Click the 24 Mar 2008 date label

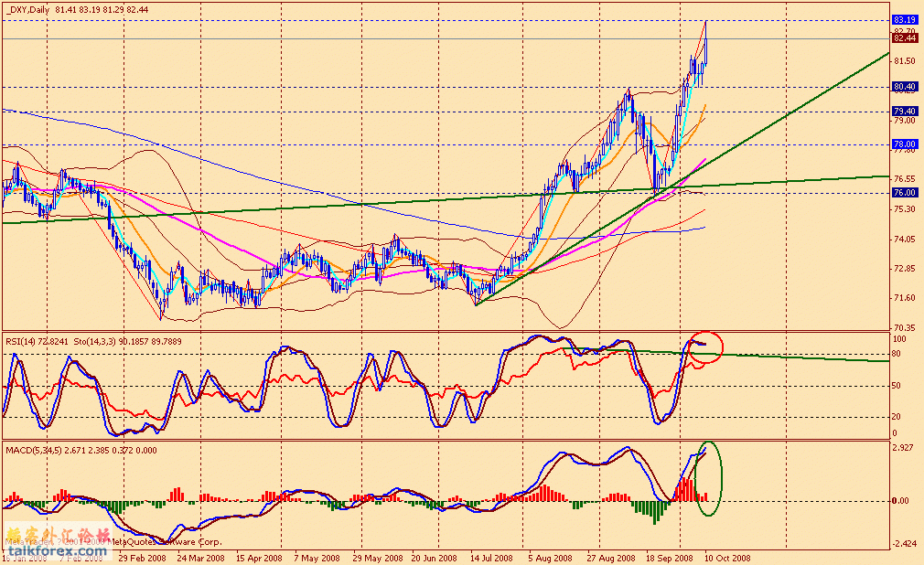pos(201,558)
